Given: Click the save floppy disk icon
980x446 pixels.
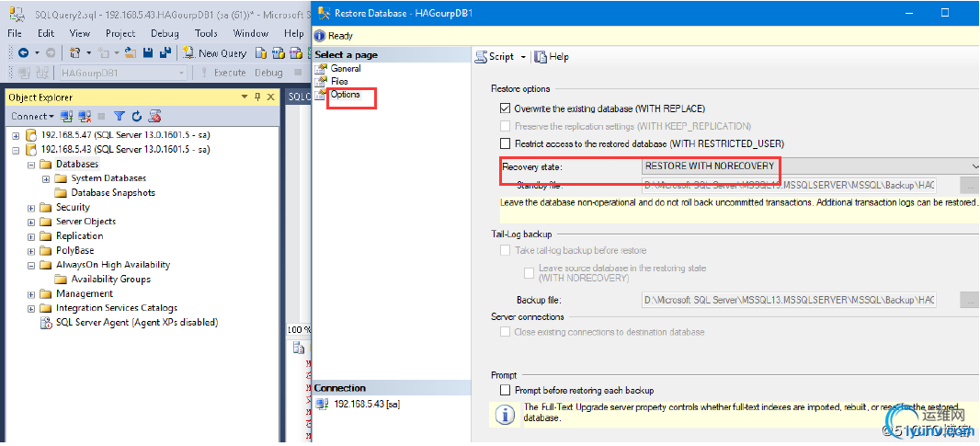Looking at the screenshot, I should coord(148,53).
